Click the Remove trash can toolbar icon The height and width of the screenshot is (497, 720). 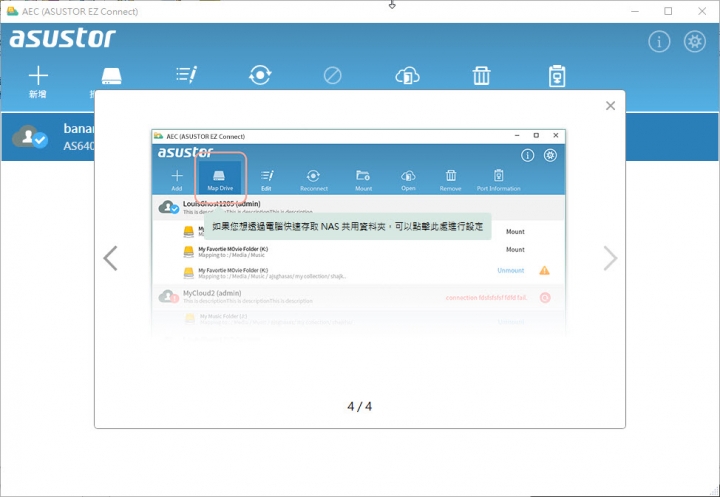tap(482, 75)
